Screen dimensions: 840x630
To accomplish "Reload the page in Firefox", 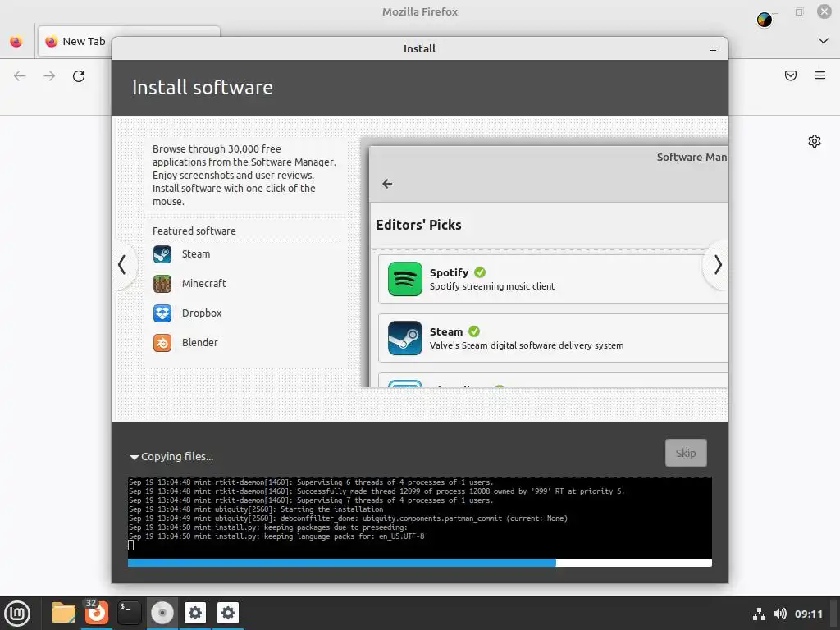I will coord(79,76).
